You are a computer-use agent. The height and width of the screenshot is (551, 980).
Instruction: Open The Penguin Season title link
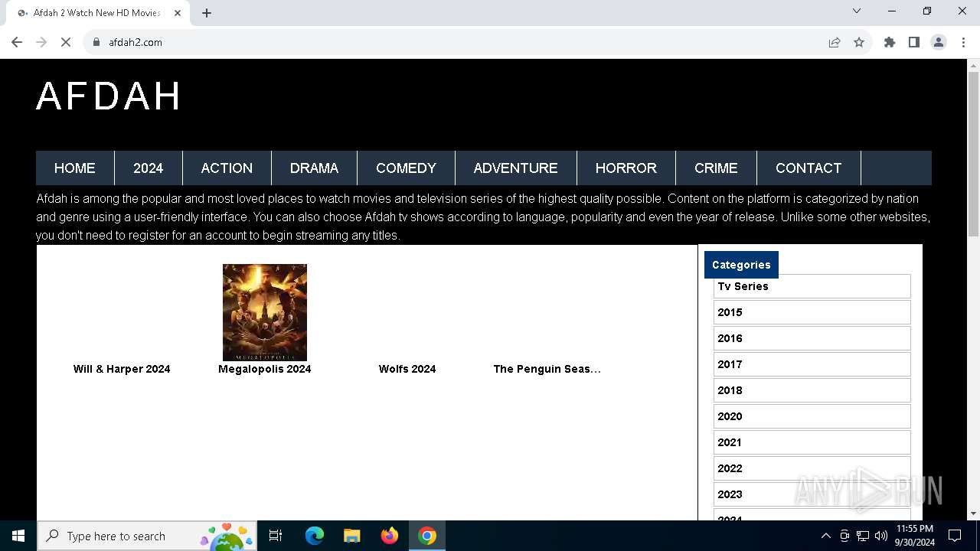[547, 369]
